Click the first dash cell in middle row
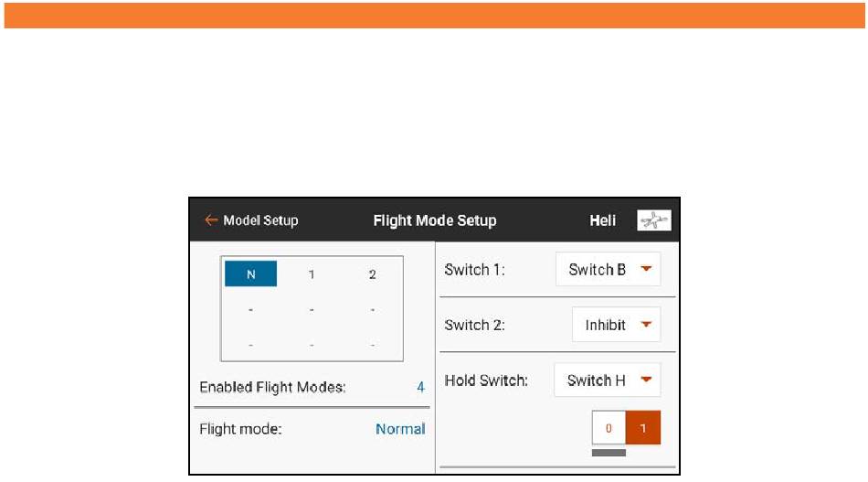 pyautogui.click(x=250, y=310)
